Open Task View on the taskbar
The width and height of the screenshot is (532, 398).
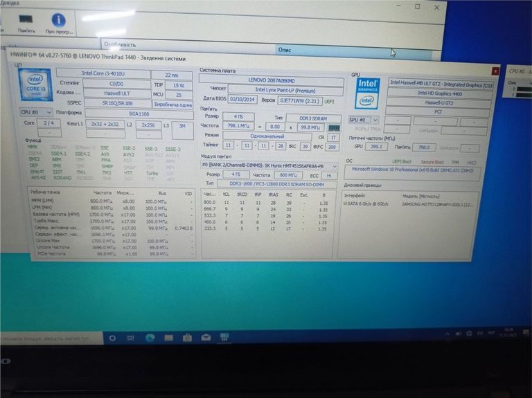(x=131, y=338)
